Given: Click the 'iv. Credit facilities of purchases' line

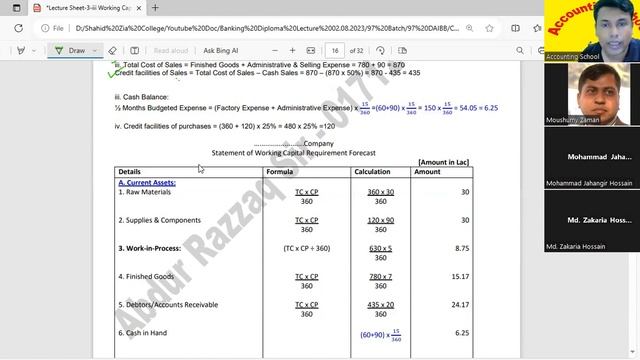Looking at the screenshot, I should coord(225,127).
